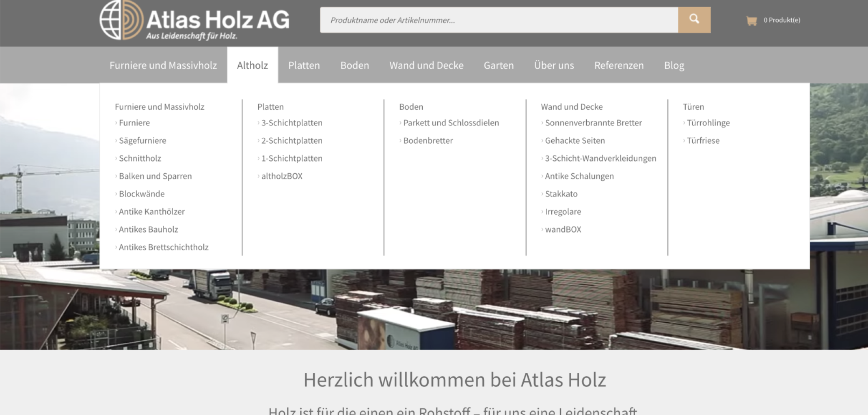Open the wandBOX category
The width and height of the screenshot is (868, 415).
(x=563, y=229)
